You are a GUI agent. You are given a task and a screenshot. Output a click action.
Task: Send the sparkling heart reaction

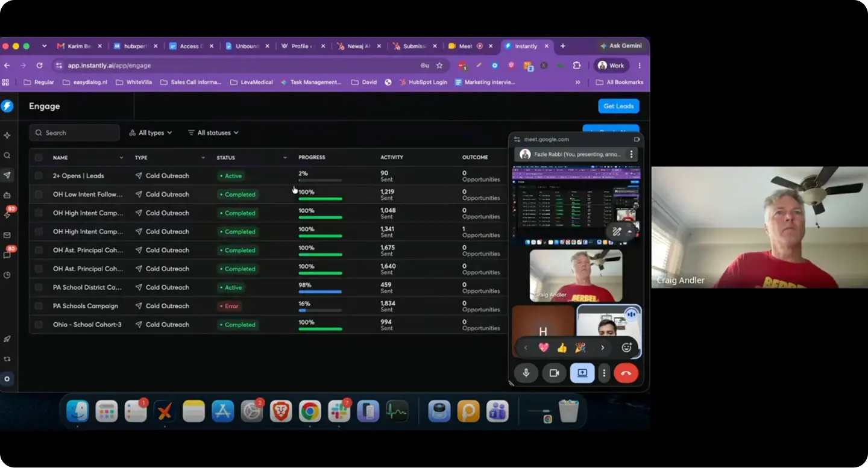[x=544, y=348]
